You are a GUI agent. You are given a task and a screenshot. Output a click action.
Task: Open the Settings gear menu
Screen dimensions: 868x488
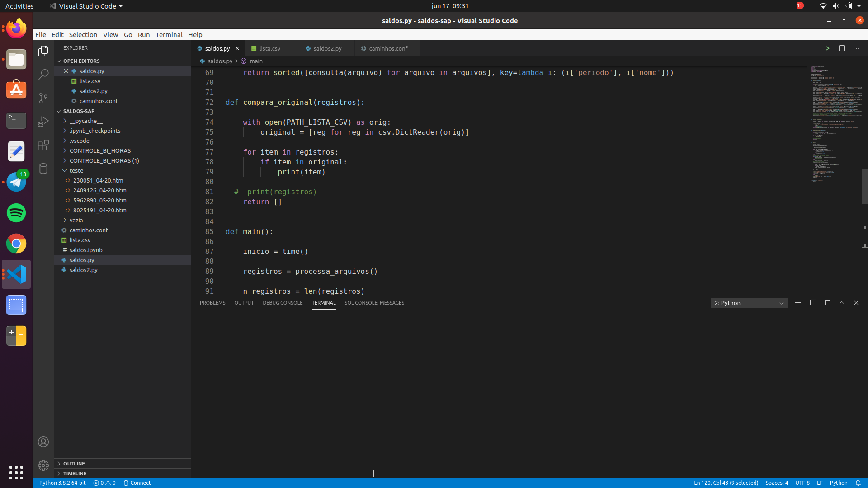(43, 465)
